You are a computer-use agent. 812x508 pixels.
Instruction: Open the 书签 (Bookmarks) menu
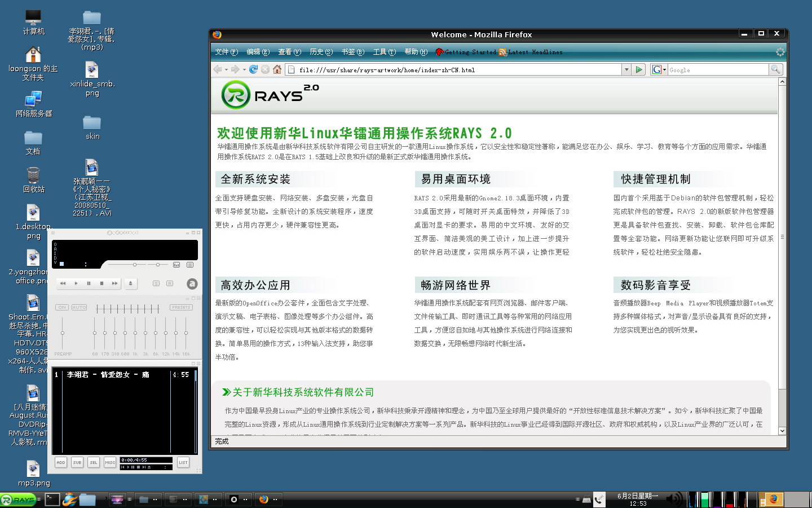[x=352, y=52]
